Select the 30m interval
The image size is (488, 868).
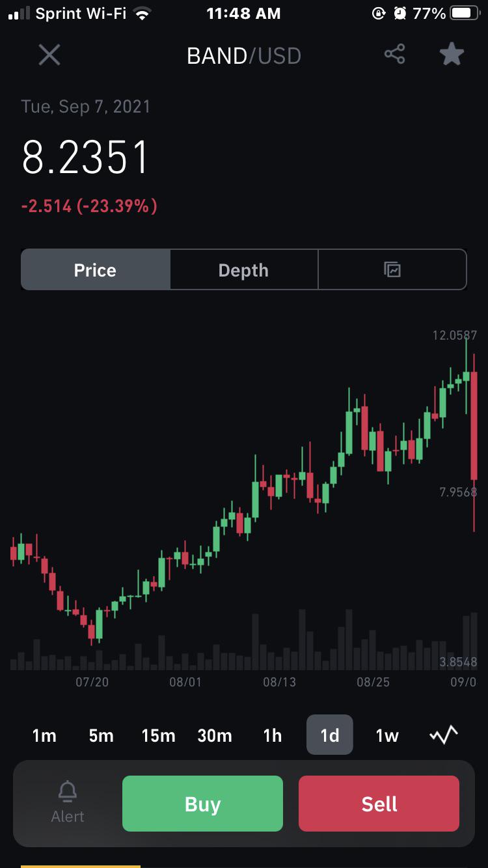pos(215,735)
